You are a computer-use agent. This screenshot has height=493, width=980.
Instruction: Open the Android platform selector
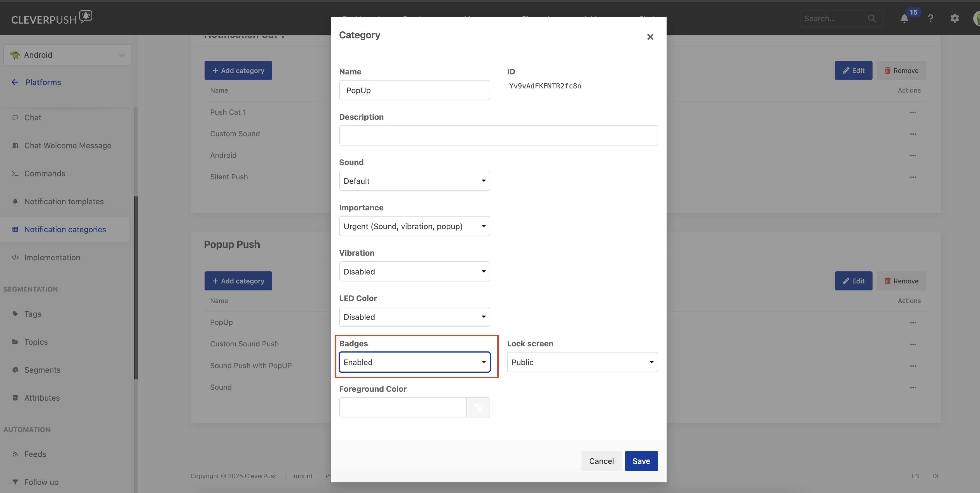click(67, 55)
